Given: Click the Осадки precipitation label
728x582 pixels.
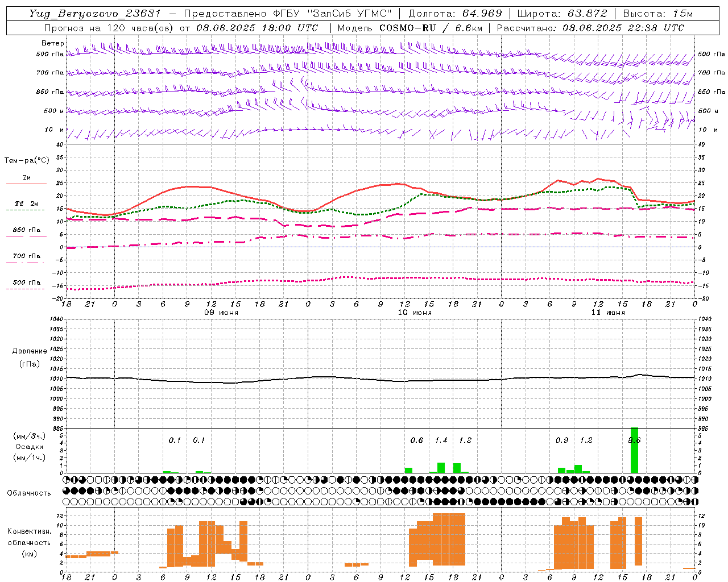Looking at the screenshot, I should [x=29, y=447].
